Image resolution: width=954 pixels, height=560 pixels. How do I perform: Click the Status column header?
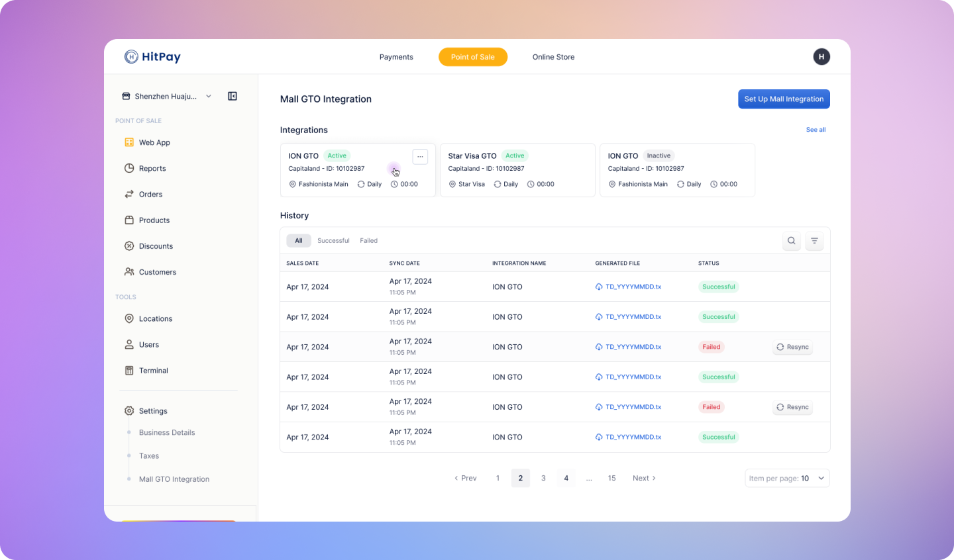[x=708, y=263]
